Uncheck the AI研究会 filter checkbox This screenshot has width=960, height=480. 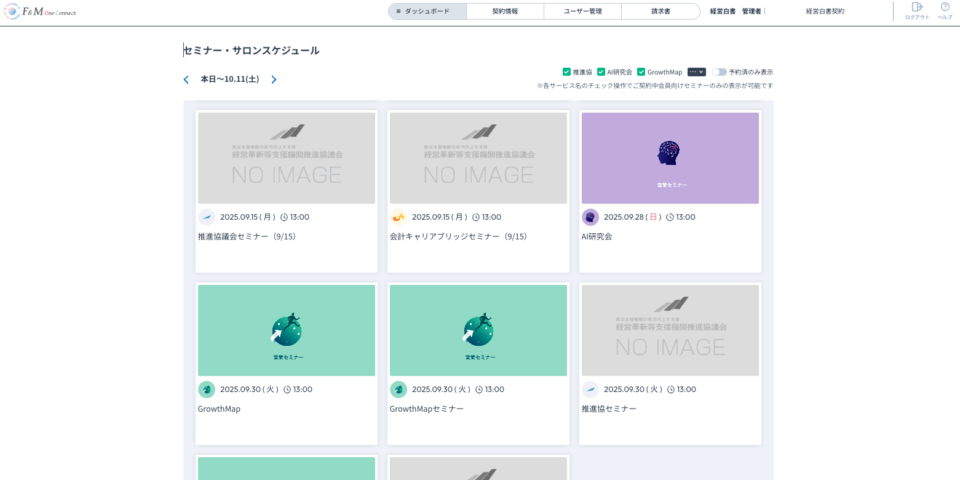pos(601,72)
